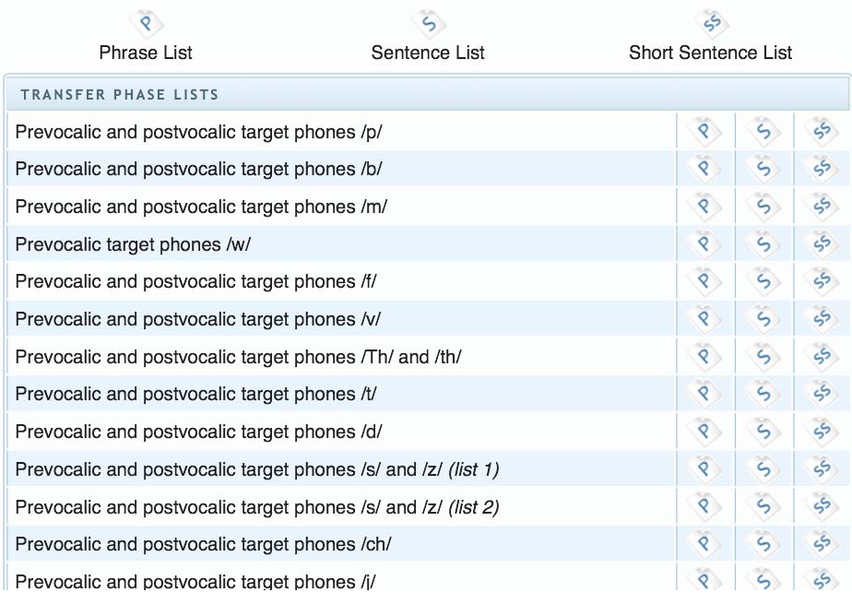The image size is (852, 616).
Task: Open short sentence list for /d/ phones
Action: coord(822,432)
